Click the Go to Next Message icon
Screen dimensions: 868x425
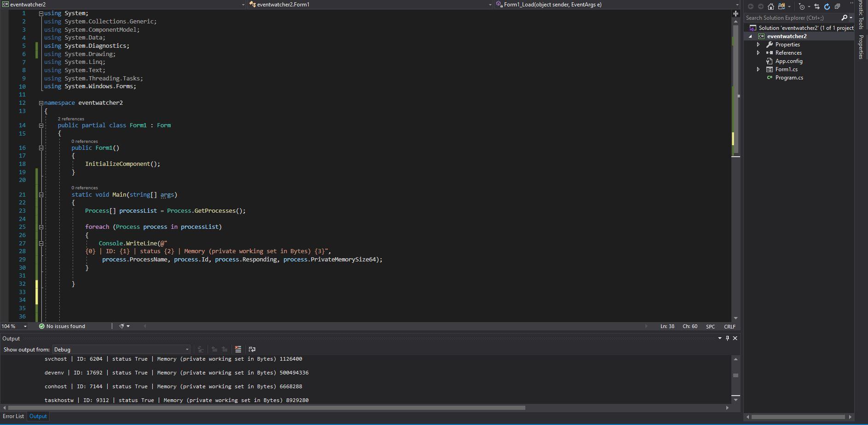click(x=224, y=349)
